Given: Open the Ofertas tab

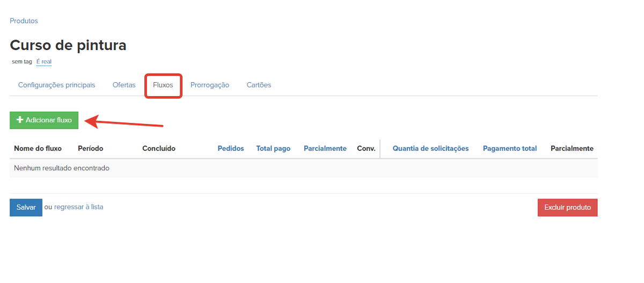Looking at the screenshot, I should [x=124, y=85].
